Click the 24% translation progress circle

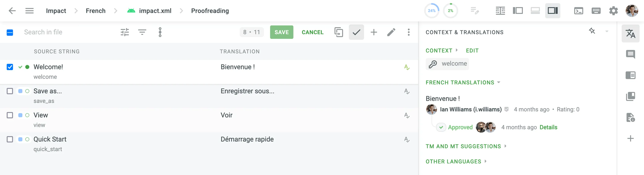(432, 11)
